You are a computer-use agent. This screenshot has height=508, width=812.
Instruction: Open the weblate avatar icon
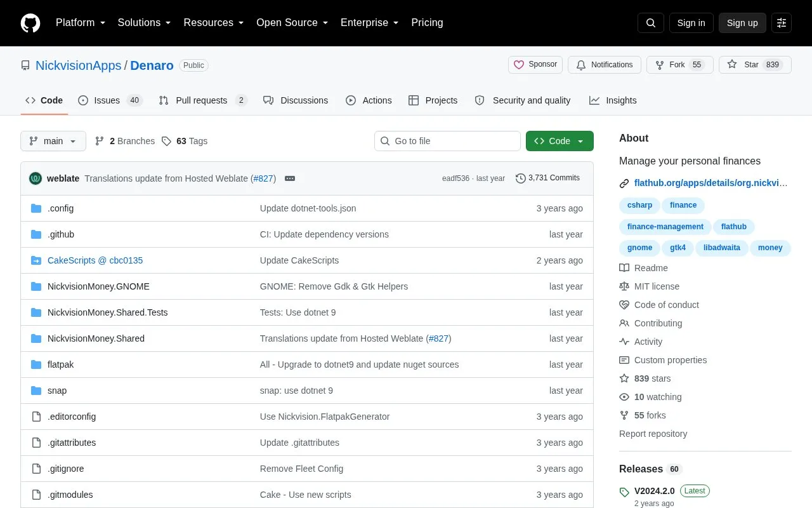point(36,178)
